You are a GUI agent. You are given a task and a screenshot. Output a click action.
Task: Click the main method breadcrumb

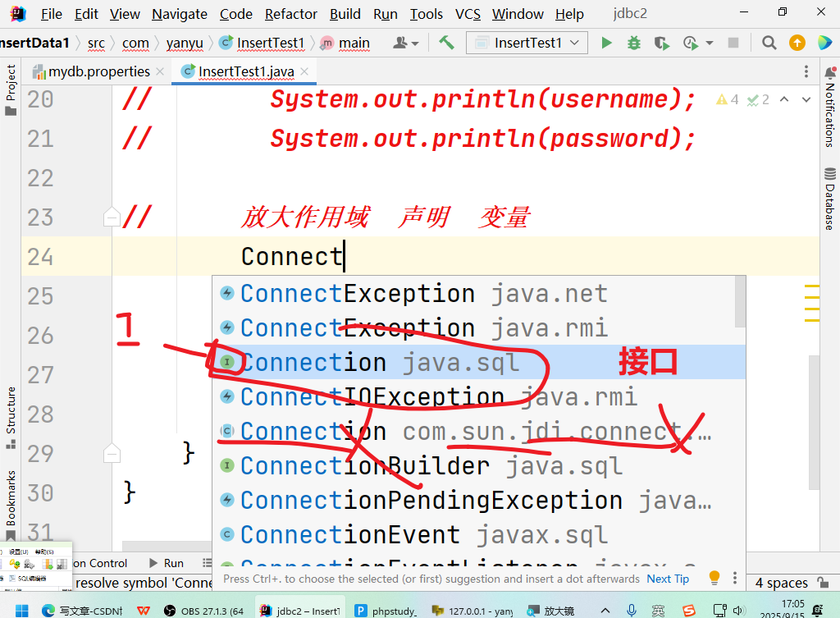coord(345,43)
